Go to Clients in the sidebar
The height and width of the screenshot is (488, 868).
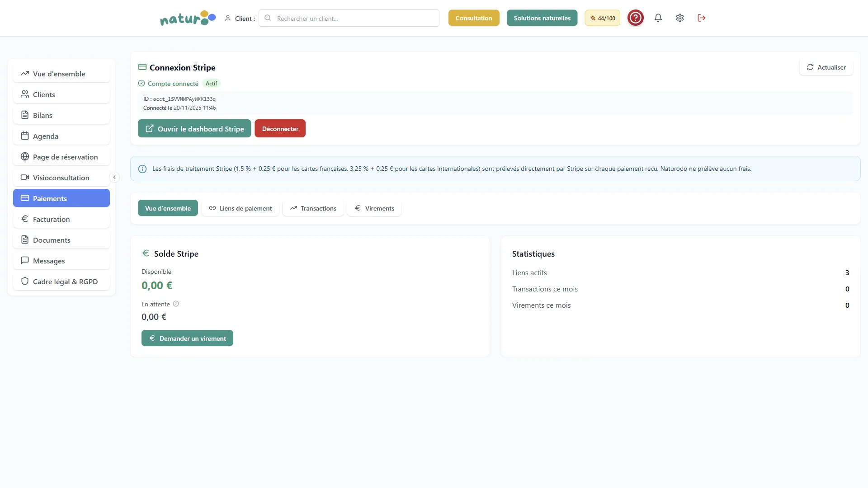click(x=61, y=94)
